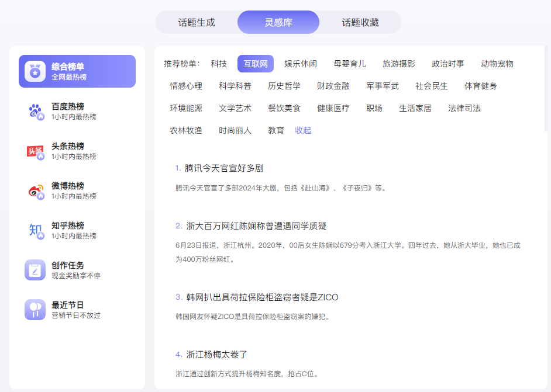
Task: Choose the 农林牧渔 category
Action: point(186,130)
